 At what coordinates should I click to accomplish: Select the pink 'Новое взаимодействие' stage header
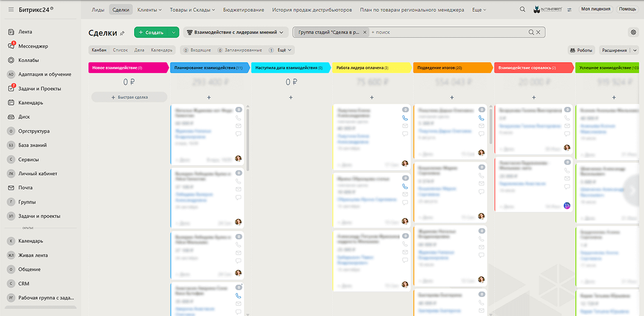pos(128,68)
